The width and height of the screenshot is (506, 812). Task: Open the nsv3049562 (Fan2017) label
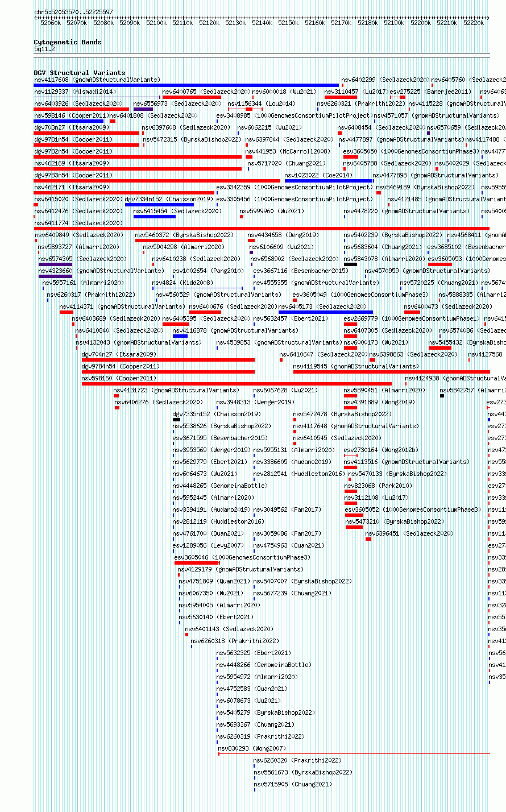[x=287, y=509]
